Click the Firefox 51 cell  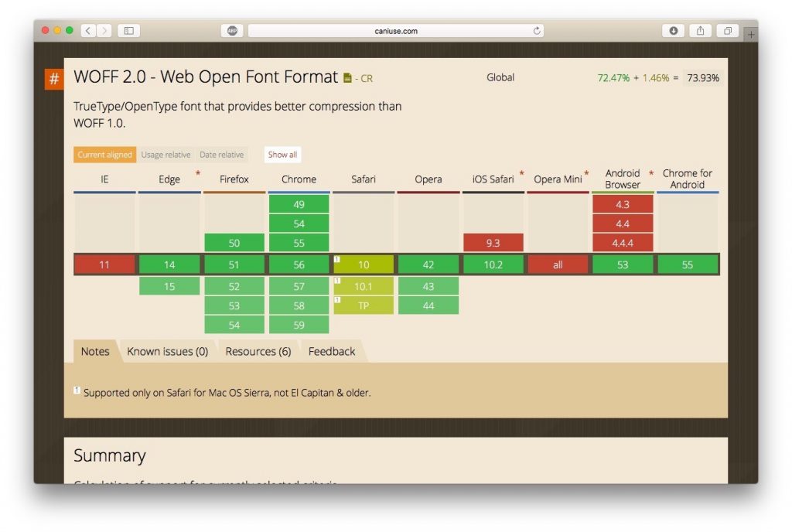pyautogui.click(x=234, y=264)
